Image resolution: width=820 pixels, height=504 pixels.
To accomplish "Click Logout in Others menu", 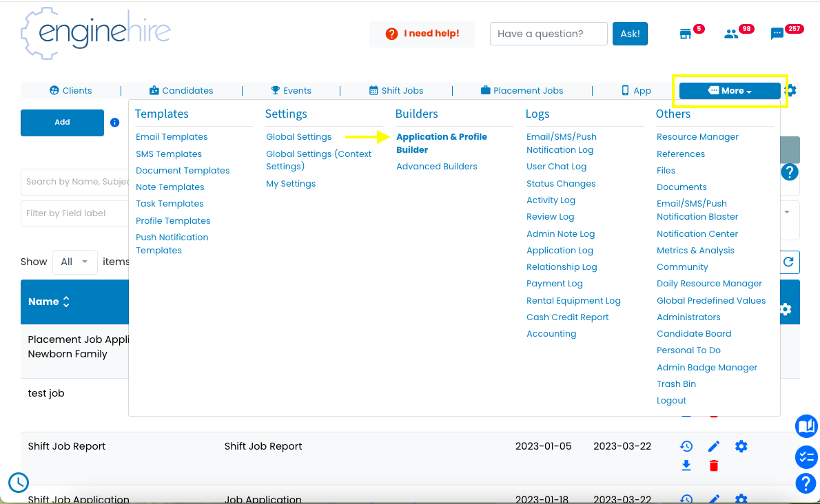I will tap(671, 401).
